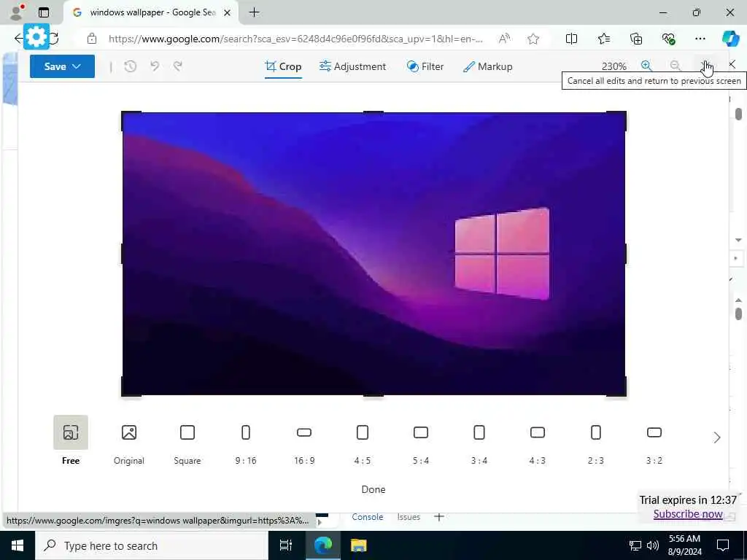Open the Adjustment tab
Image resolution: width=747 pixels, height=560 pixels.
pos(352,66)
